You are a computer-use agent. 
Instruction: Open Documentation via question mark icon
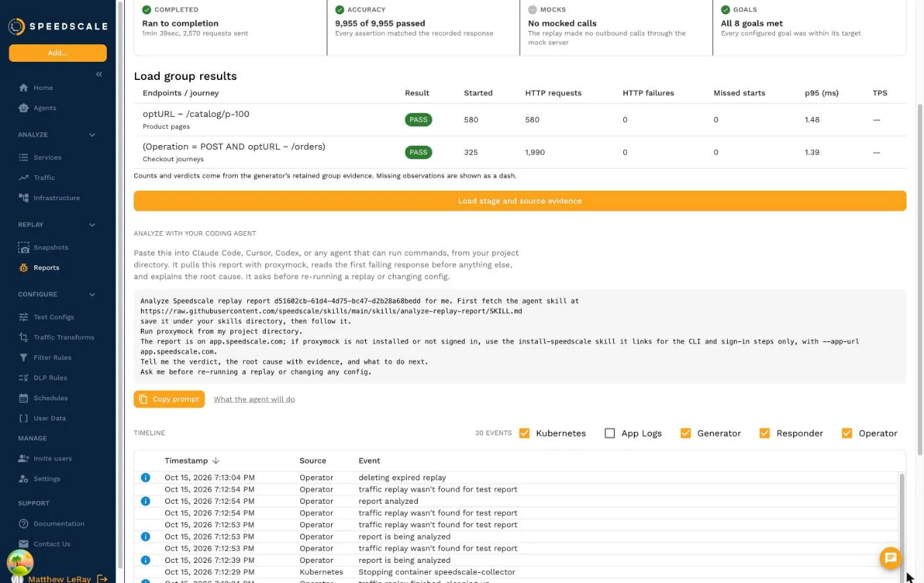coord(24,524)
